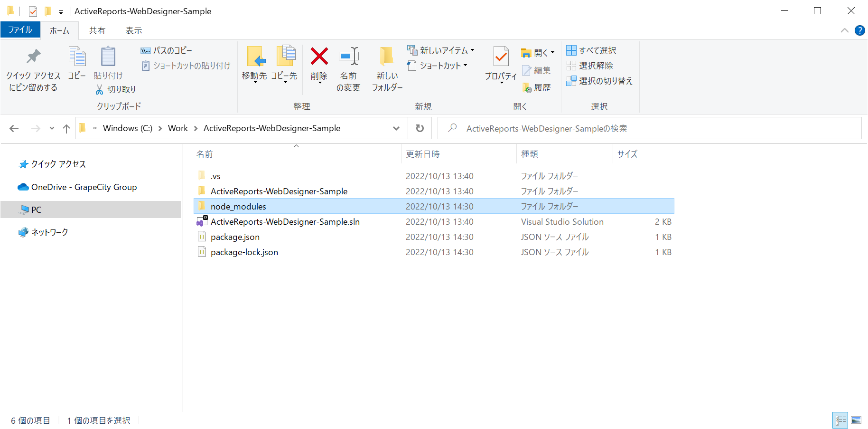Screen dimensions: 868x429
Task: Switch to the Home (ホーム) tab
Action: pyautogui.click(x=60, y=30)
